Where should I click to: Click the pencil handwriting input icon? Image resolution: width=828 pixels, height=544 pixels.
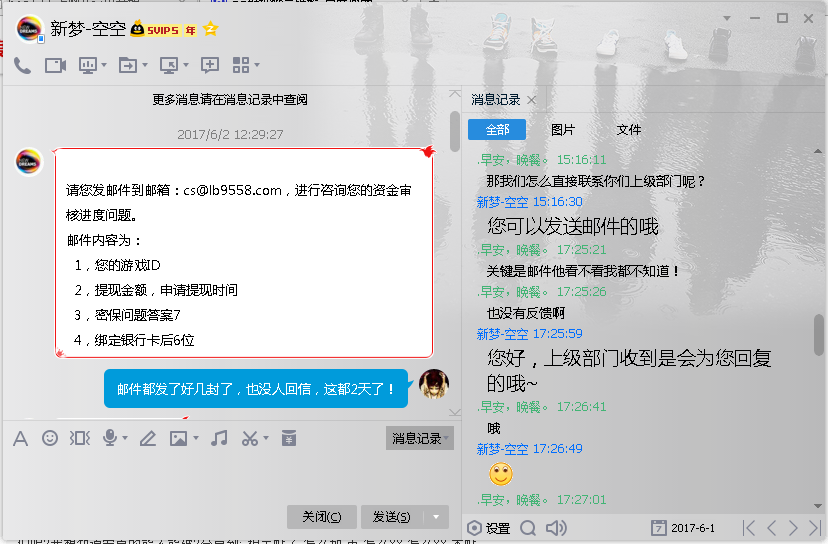[x=148, y=438]
